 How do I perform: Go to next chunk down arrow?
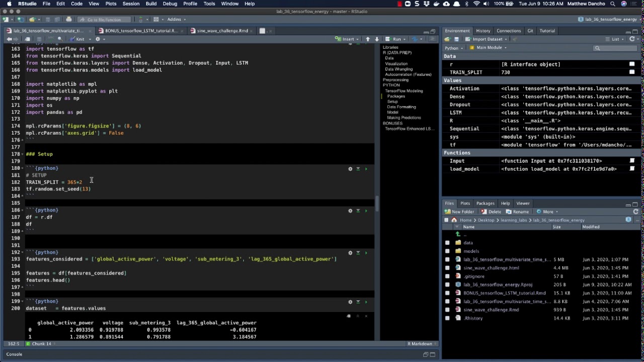coord(376,39)
